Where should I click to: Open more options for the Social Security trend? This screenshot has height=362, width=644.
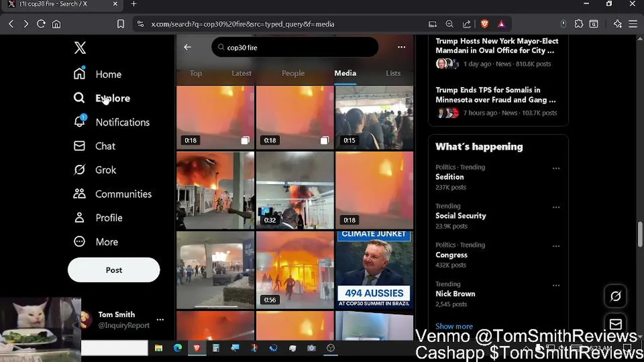click(x=556, y=207)
